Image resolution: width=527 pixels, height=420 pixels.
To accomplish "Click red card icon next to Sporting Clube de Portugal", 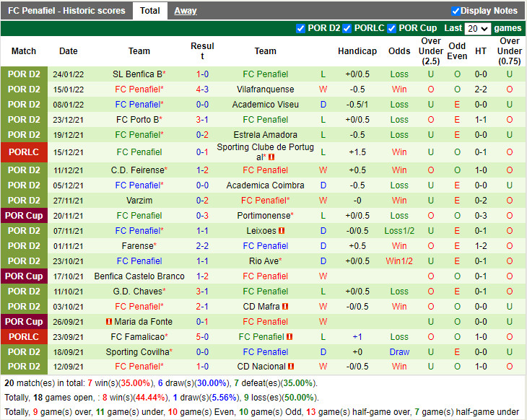I will [271, 157].
